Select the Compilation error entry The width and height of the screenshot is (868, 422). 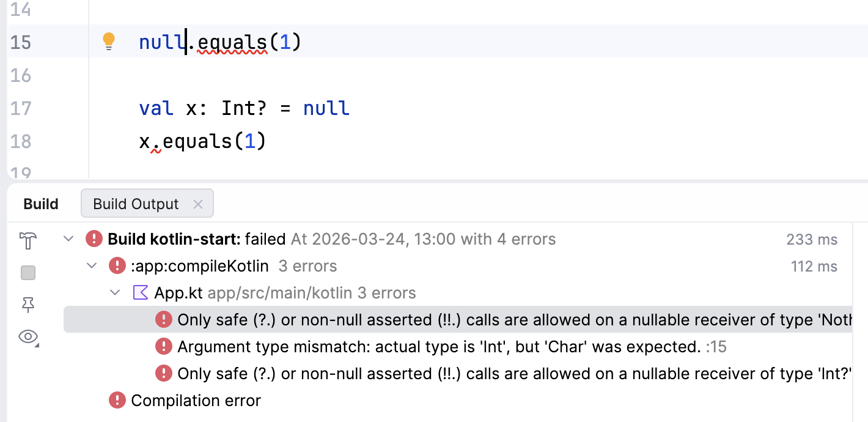(x=196, y=401)
